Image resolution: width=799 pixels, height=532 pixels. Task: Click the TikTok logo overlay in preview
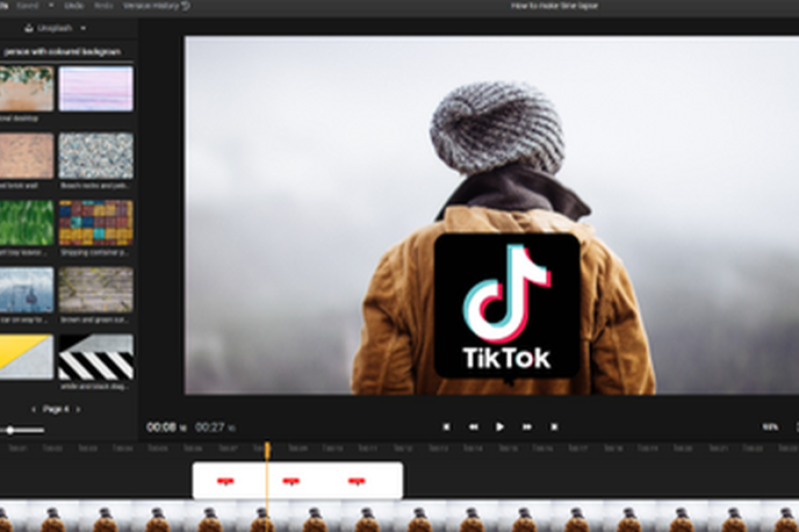(x=506, y=306)
